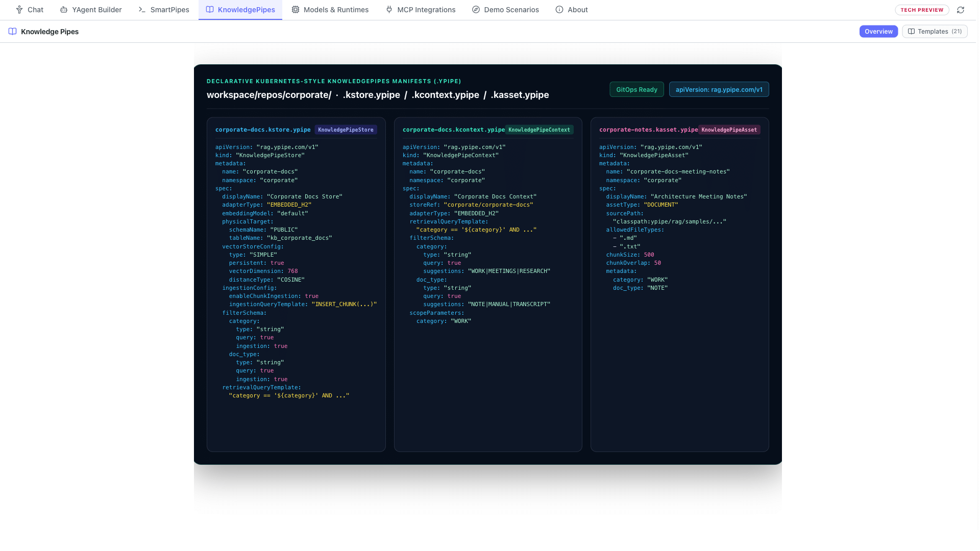Switch to YAgent Builder tab
This screenshot has height=551, width=980.
click(x=91, y=10)
